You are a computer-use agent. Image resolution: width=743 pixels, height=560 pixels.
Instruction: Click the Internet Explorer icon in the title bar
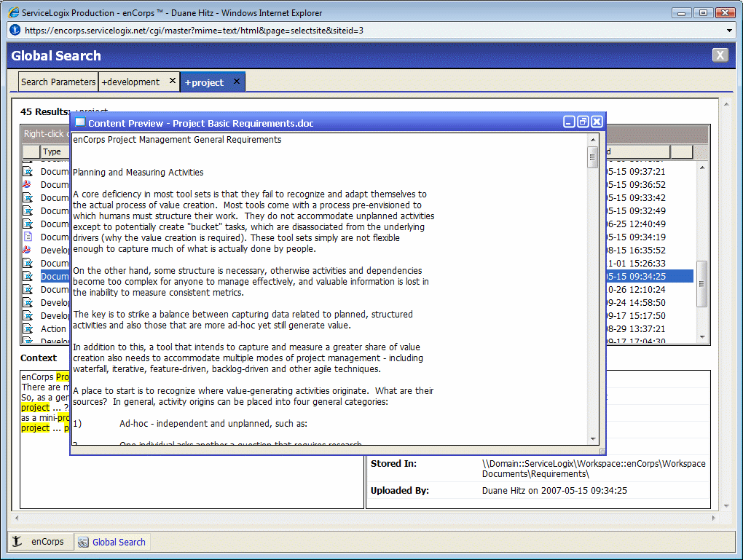[14, 13]
